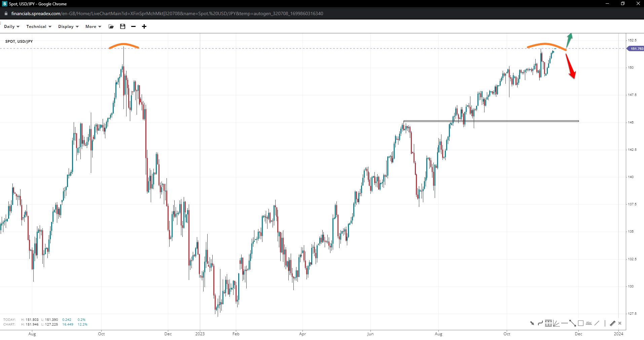Close the drawing tools bar

click(x=620, y=323)
